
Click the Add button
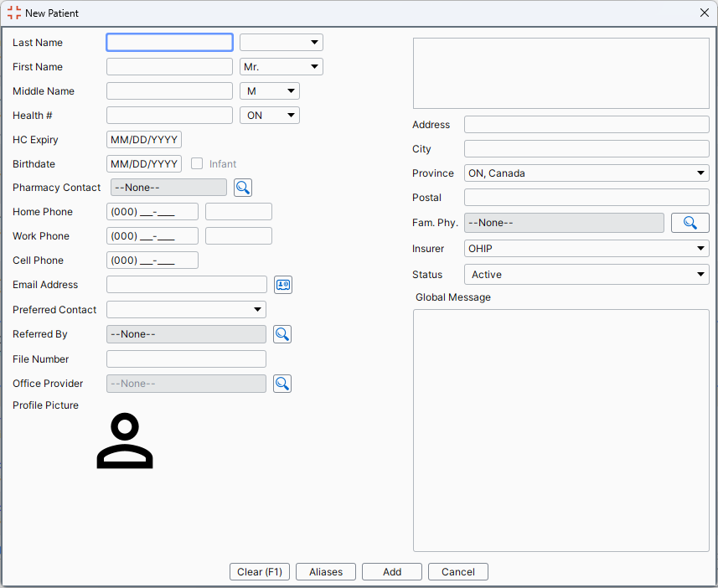click(391, 572)
